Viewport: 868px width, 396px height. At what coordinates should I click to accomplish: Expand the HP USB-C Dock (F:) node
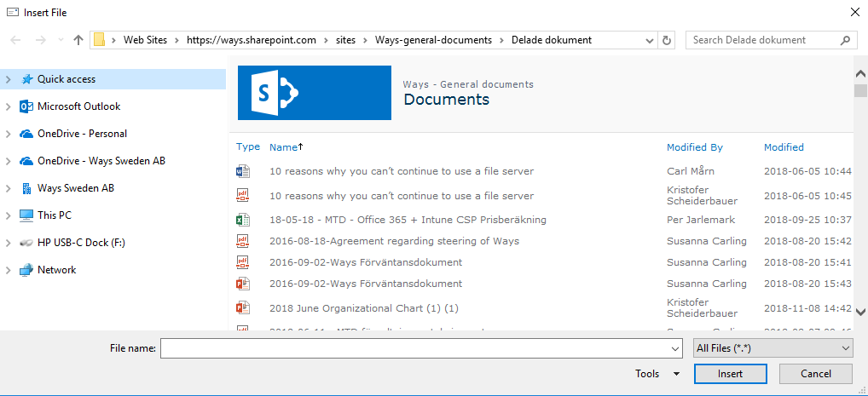(x=8, y=243)
